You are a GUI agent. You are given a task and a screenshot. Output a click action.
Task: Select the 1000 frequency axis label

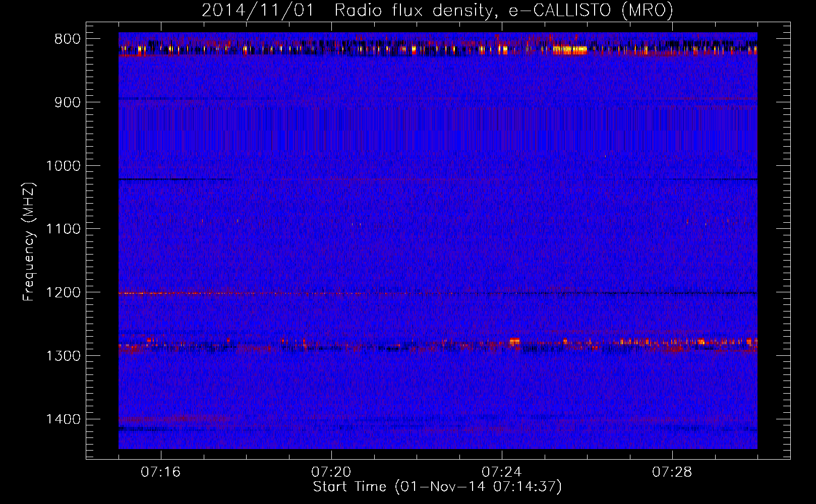pos(63,166)
